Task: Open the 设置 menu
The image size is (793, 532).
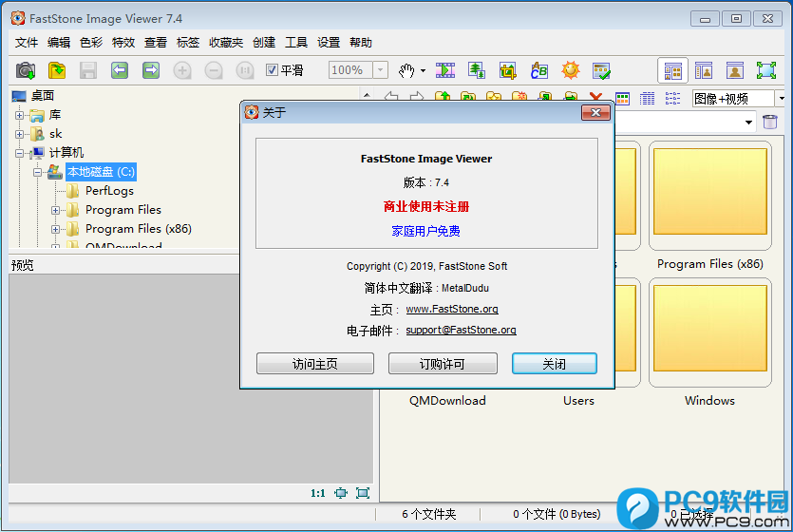Action: [329, 43]
